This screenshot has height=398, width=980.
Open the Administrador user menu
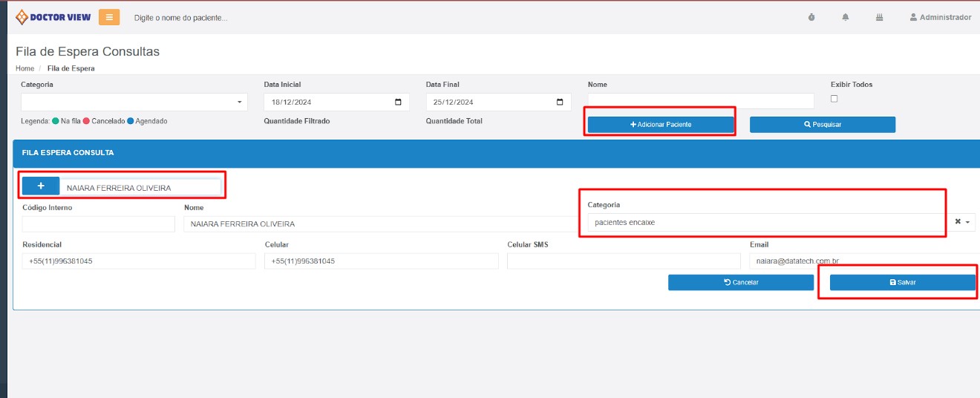940,17
